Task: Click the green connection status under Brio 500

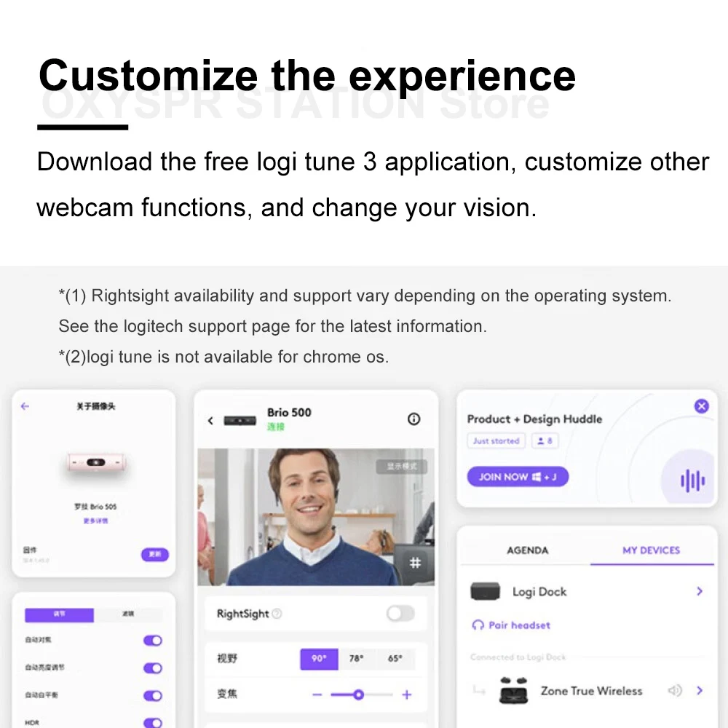Action: click(x=275, y=427)
